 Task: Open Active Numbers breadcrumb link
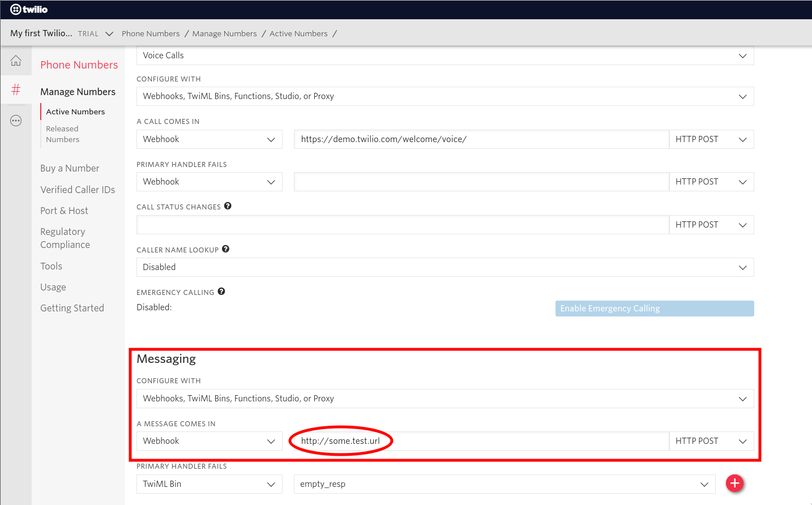pyautogui.click(x=298, y=34)
